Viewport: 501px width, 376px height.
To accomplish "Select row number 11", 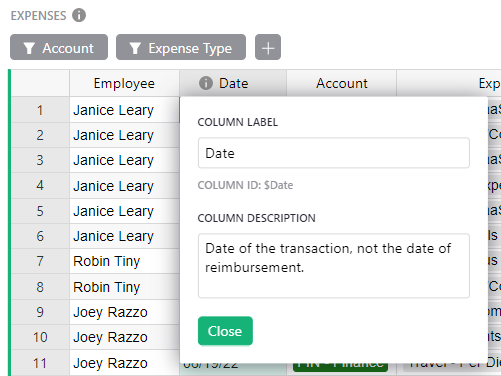I will coord(40,363).
